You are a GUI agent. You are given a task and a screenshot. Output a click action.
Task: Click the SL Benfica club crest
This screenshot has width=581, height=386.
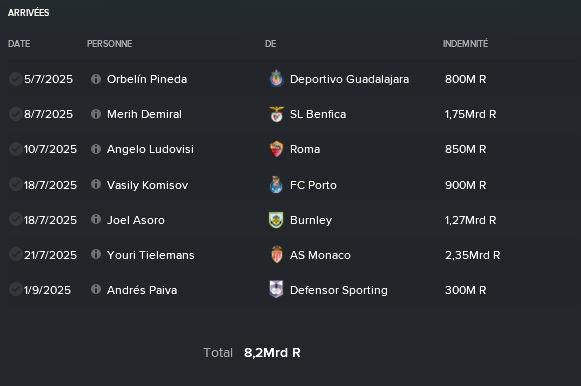coord(276,114)
